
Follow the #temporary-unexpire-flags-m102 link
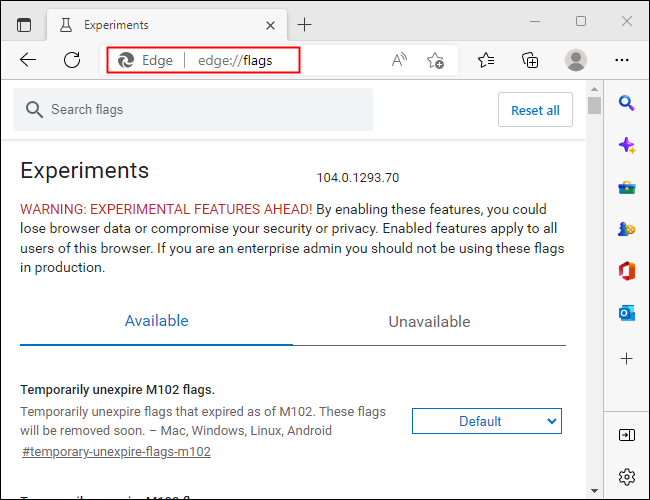[116, 451]
